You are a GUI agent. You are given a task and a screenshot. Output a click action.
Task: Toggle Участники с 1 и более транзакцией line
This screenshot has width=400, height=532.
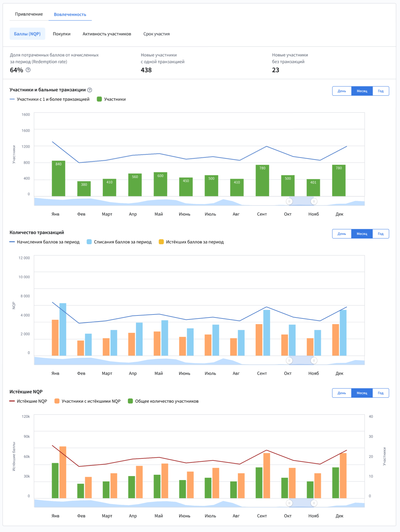pos(50,99)
